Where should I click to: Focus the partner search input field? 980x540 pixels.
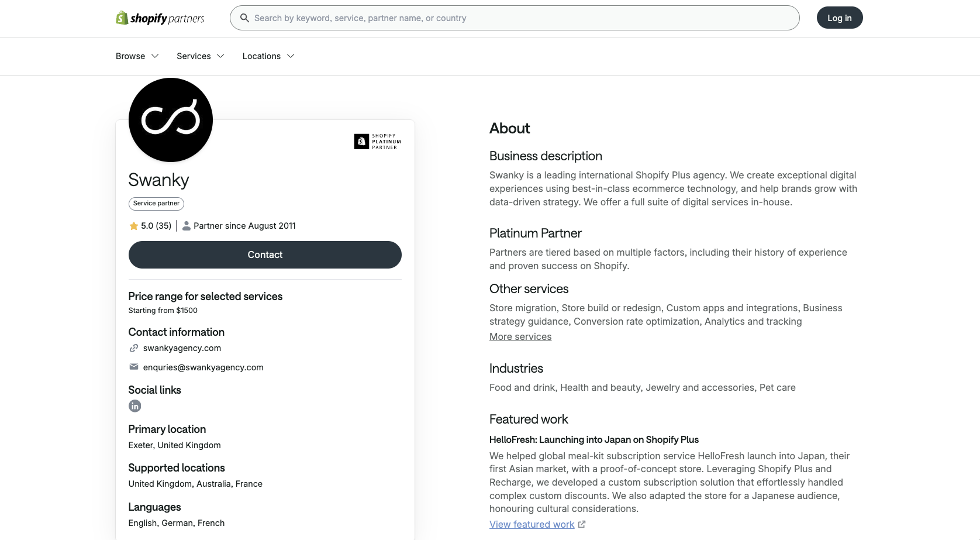[x=515, y=18]
